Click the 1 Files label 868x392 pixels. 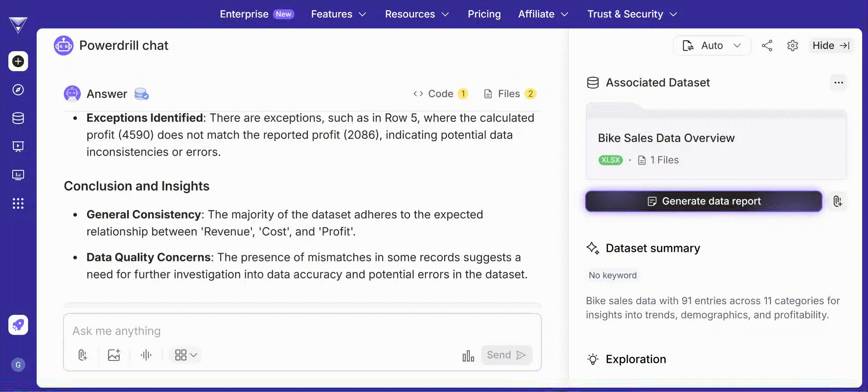click(658, 160)
